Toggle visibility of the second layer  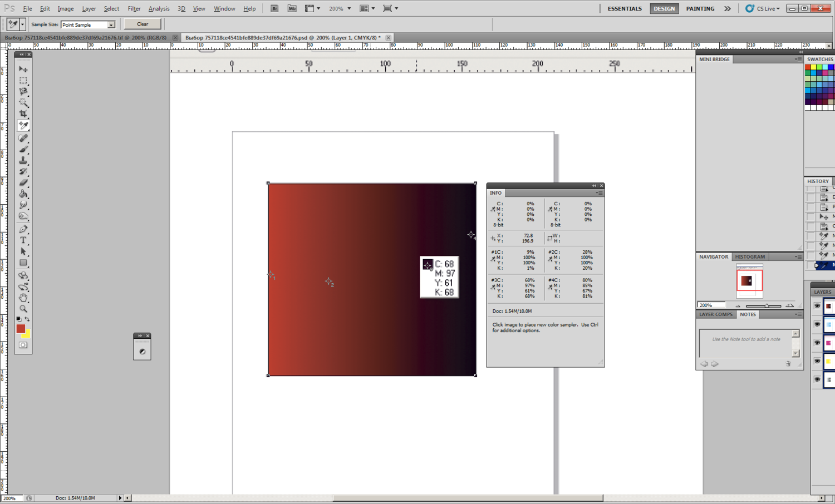point(817,324)
